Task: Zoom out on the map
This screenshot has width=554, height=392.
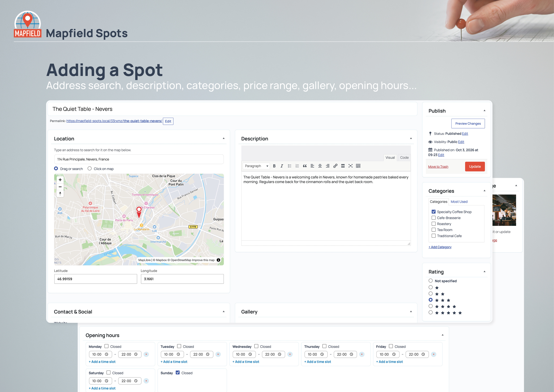Action: (x=60, y=187)
